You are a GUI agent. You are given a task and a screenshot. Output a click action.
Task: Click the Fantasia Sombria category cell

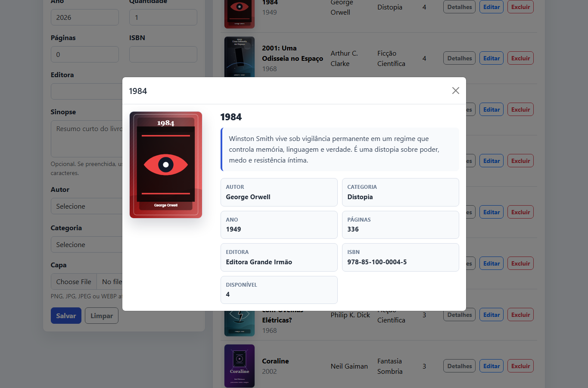(390, 366)
